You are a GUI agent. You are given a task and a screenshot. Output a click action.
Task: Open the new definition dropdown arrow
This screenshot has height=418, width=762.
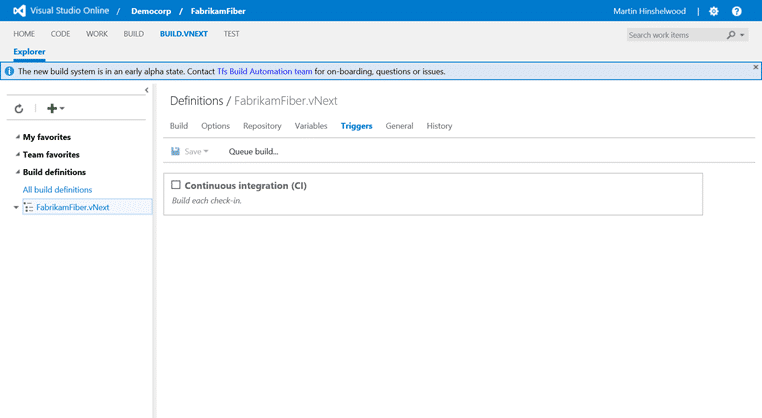(62, 108)
